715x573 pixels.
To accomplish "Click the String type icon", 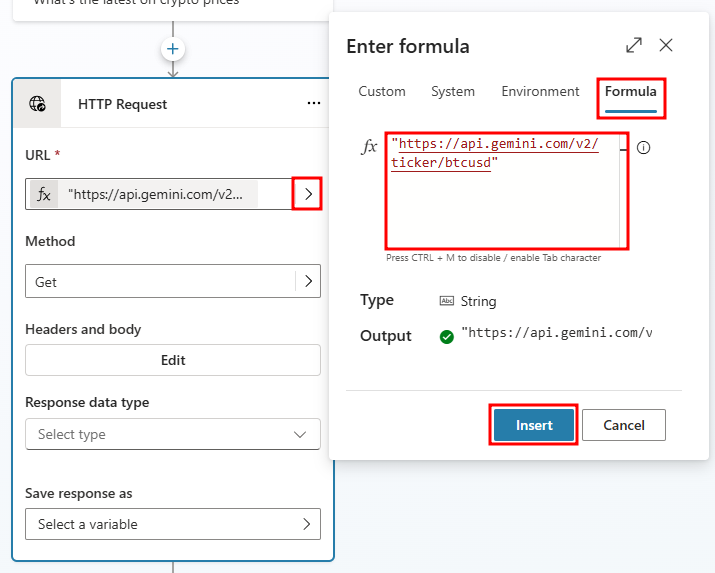I will pos(446,301).
